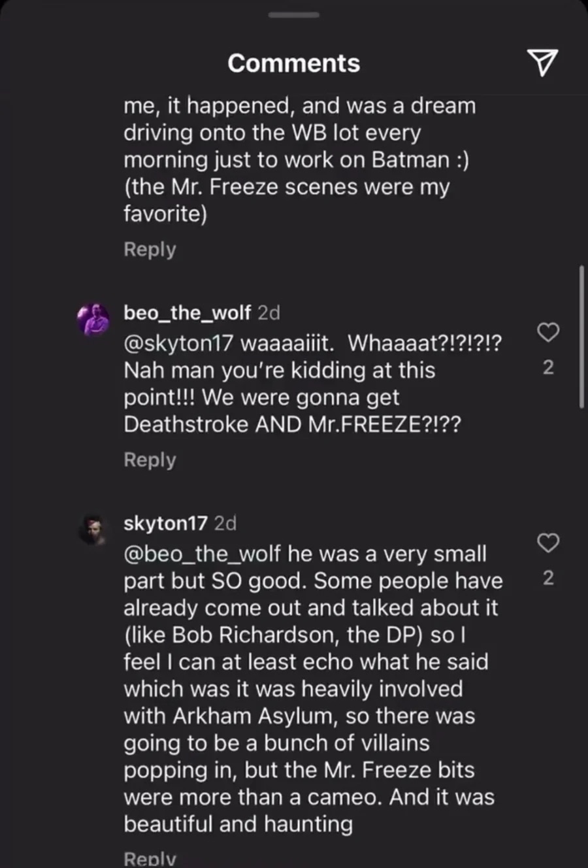Image resolution: width=588 pixels, height=868 pixels.
Task: Tap the 2d timestamp beside beo_the_wolf
Action: [269, 312]
